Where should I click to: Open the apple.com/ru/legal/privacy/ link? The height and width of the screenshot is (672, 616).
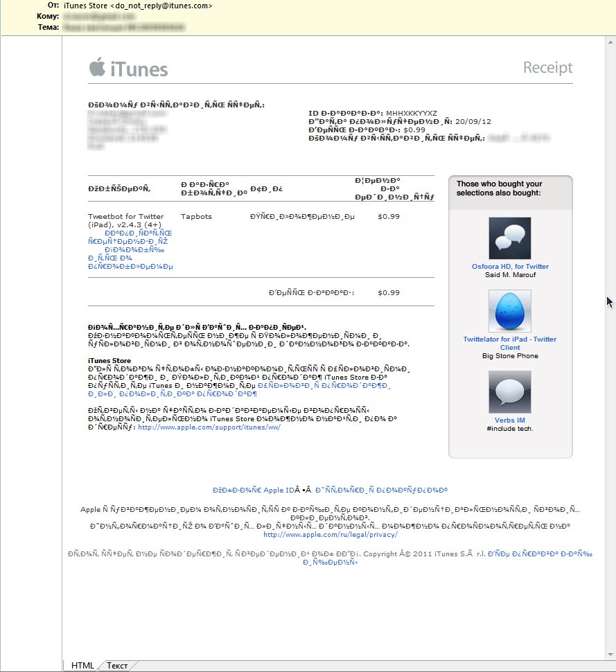[x=331, y=534]
